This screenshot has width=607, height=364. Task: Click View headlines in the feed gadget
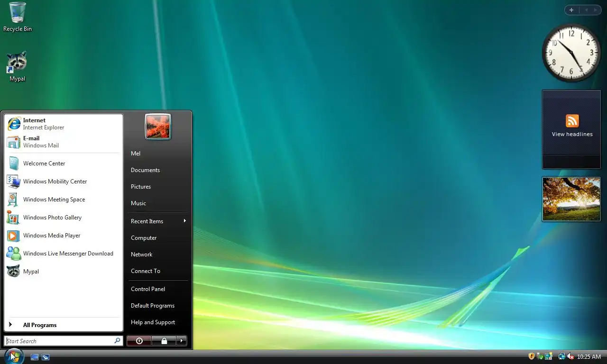pos(572,134)
